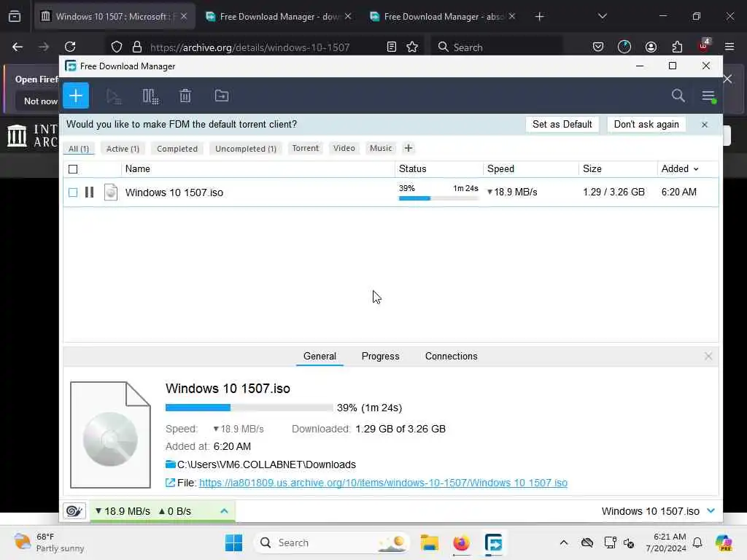Check the Windows 10 1507.iso row checkbox

coord(73,192)
